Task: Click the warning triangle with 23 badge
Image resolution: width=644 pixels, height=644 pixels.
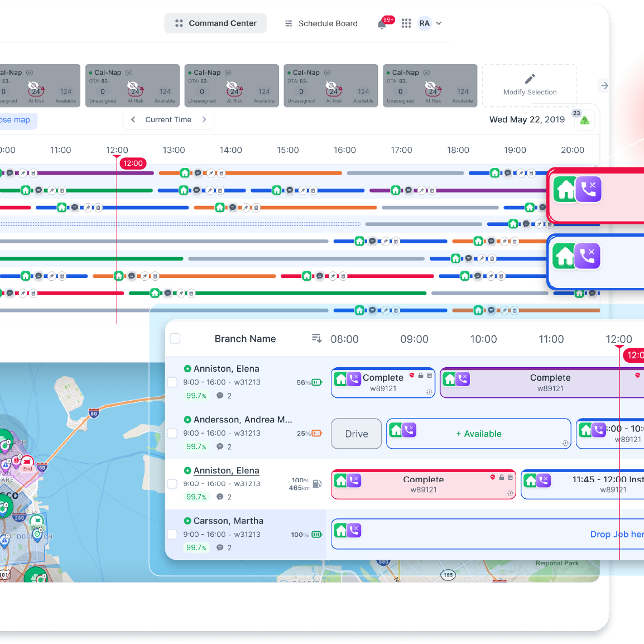Action: point(584,121)
